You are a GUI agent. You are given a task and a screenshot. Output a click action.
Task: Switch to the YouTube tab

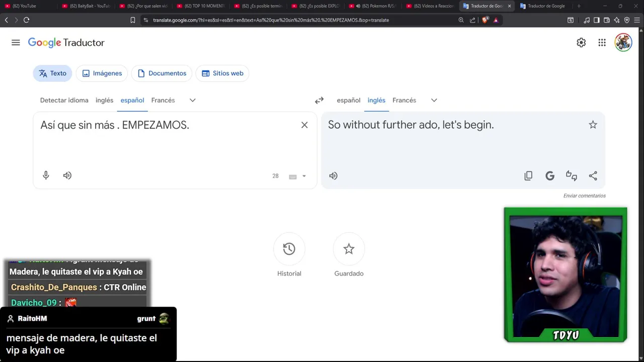pos(28,6)
